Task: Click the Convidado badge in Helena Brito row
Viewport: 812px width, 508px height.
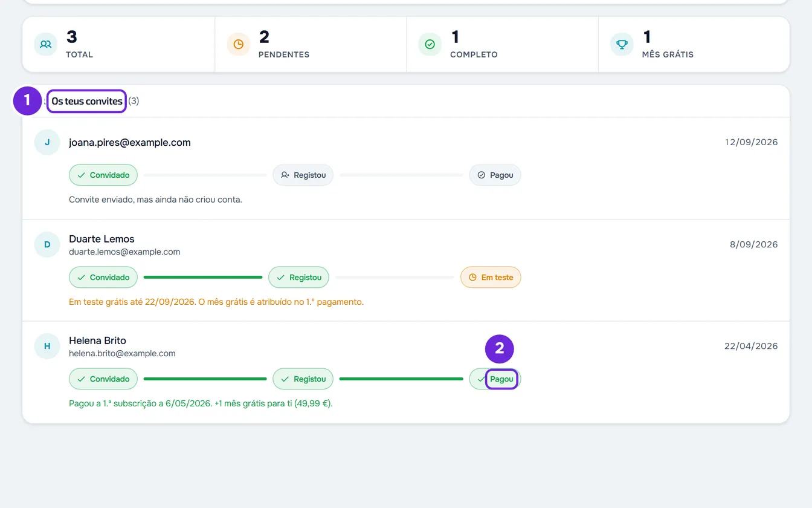Action: point(103,379)
